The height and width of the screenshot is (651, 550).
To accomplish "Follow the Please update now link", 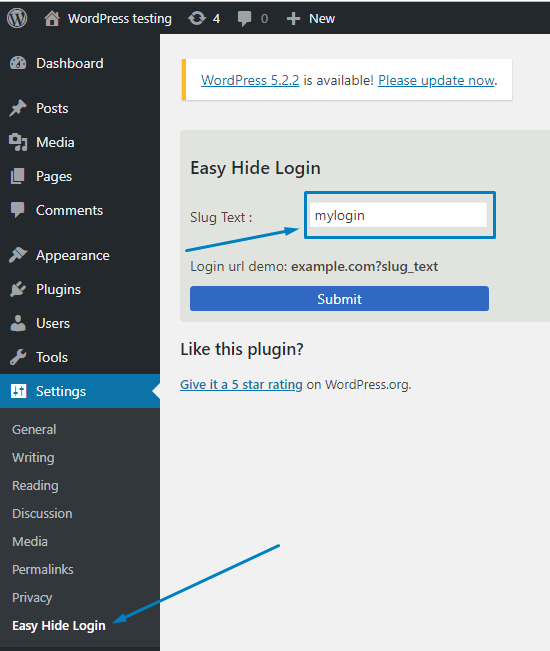I will click(x=436, y=80).
